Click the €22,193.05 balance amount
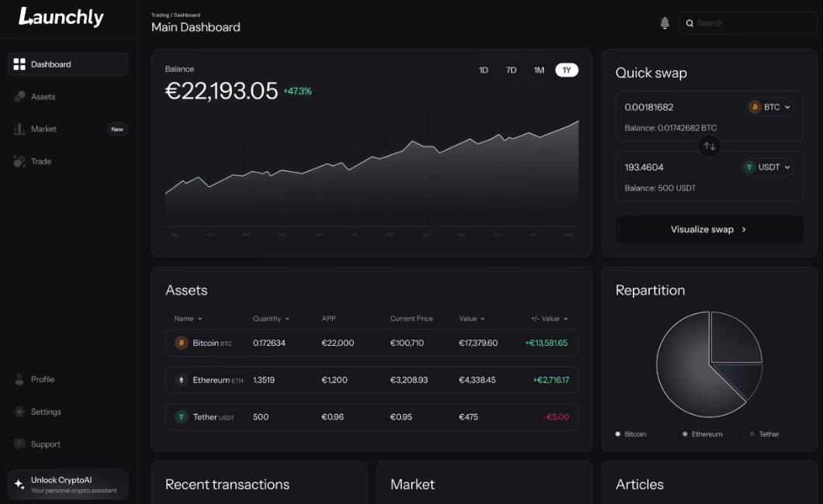Screen dimensions: 823x504 [x=222, y=91]
